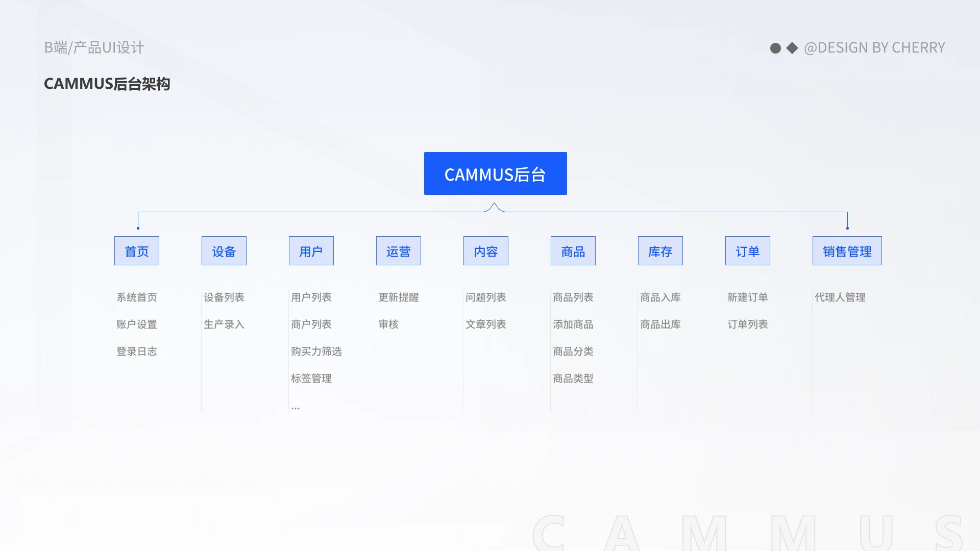Click the CAMMUS后台 root box

point(495,173)
